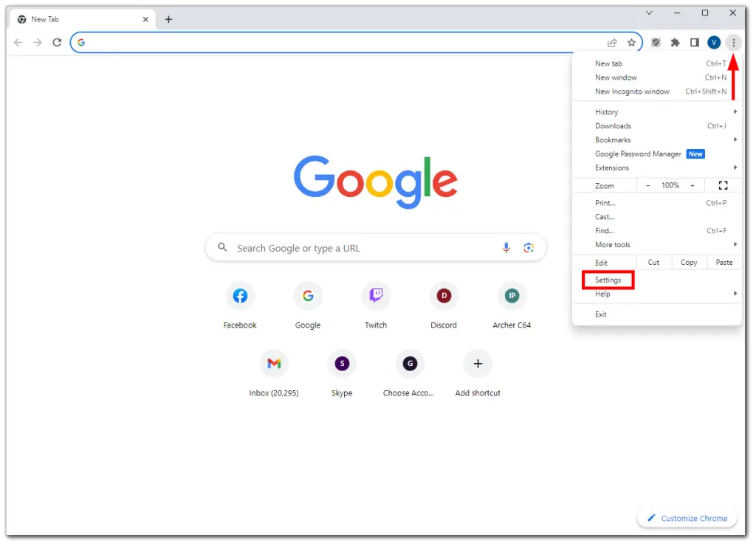Open the Twitch shortcut
The width and height of the screenshot is (756, 546).
coord(376,294)
